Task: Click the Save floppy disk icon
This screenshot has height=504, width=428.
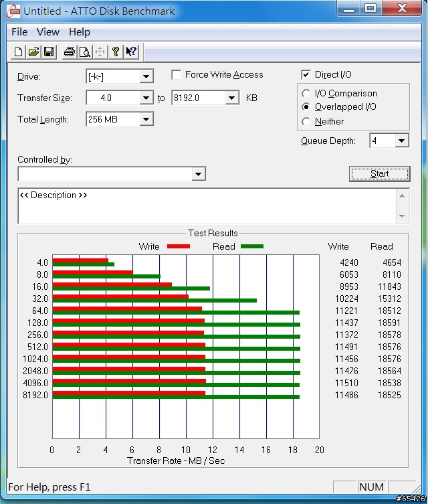Action: coord(49,52)
